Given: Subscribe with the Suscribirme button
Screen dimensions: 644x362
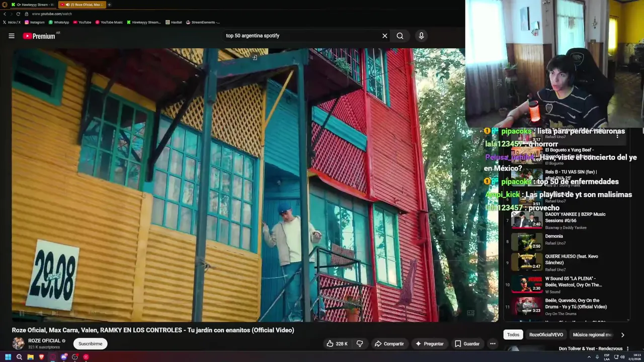Looking at the screenshot, I should 91,344.
